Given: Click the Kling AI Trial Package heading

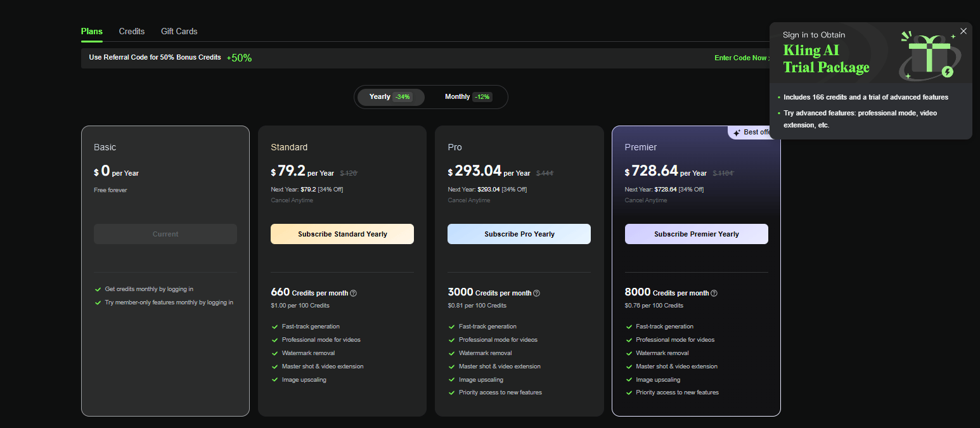Looking at the screenshot, I should tap(827, 59).
